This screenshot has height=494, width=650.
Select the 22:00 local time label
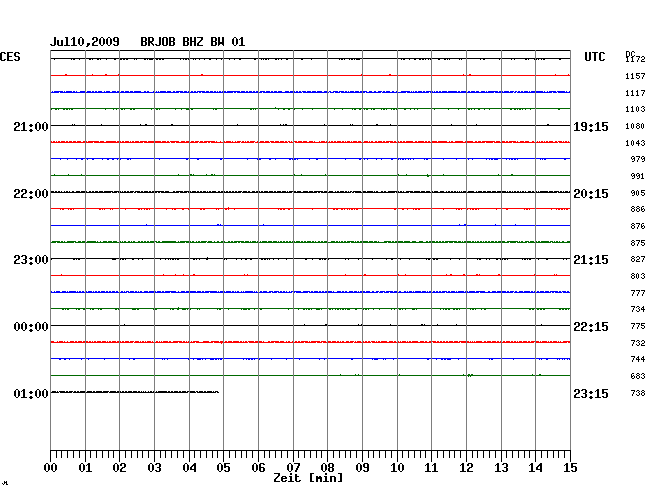click(x=31, y=194)
